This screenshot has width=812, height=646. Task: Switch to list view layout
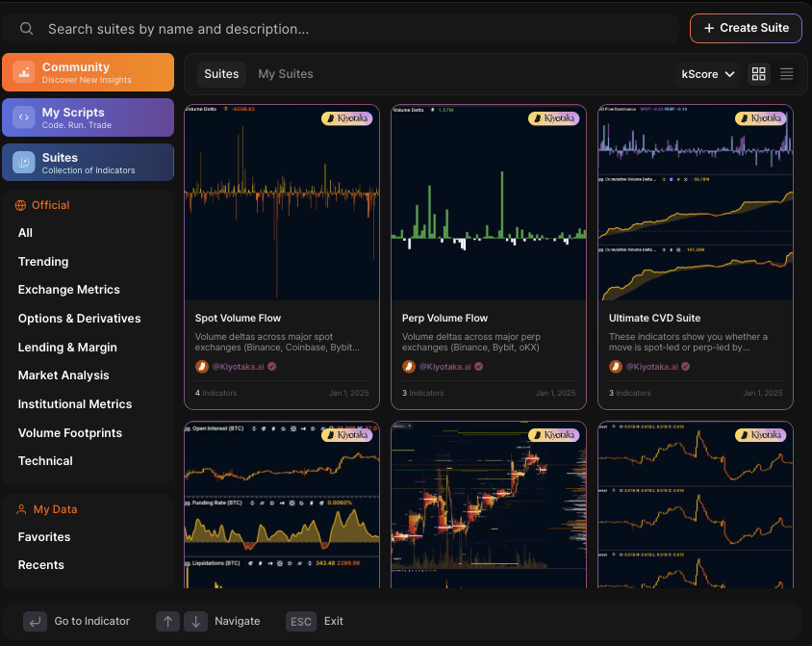[x=786, y=73]
